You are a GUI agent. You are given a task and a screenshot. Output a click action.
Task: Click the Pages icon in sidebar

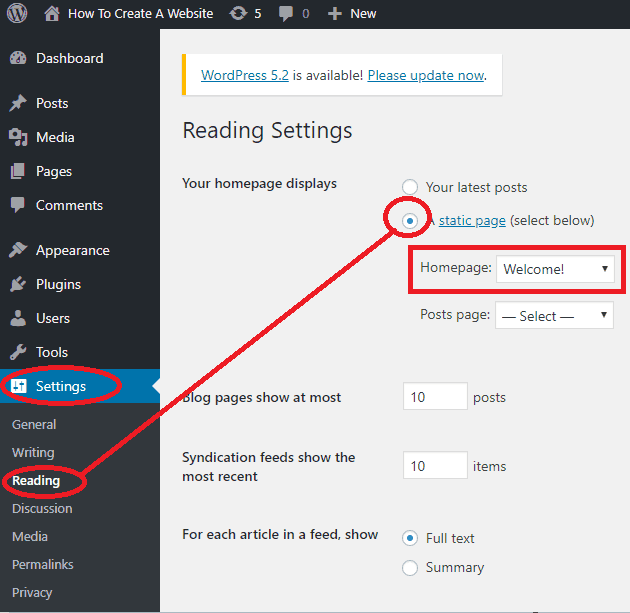[18, 172]
